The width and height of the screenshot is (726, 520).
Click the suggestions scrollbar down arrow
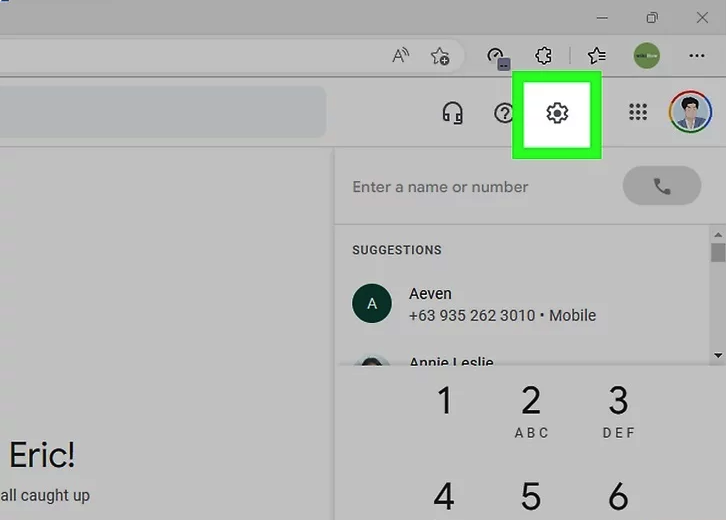[717, 355]
